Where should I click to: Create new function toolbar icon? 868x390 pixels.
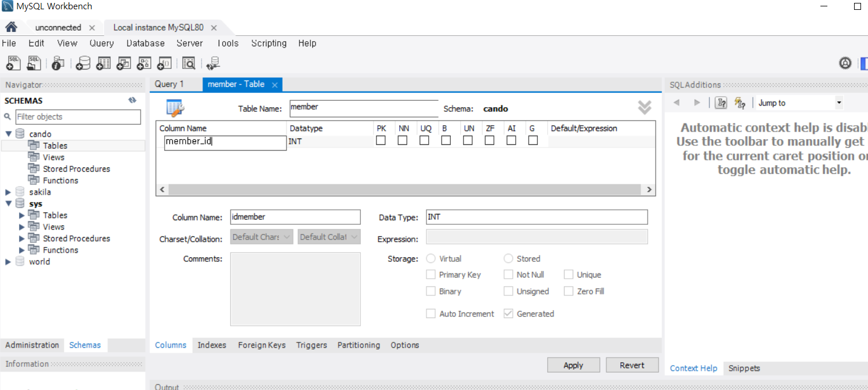coord(164,63)
